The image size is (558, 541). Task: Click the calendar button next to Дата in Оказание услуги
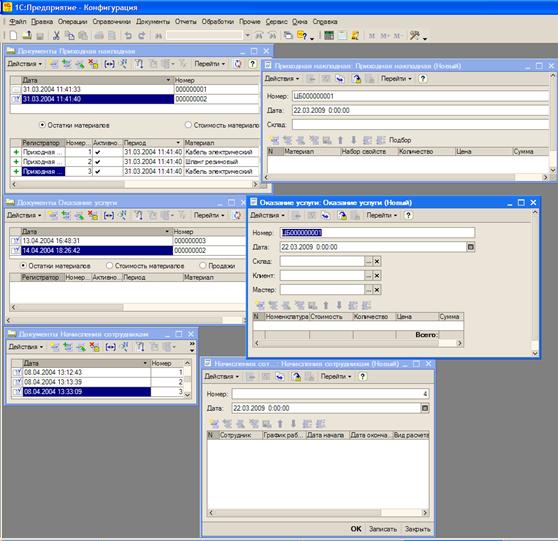click(x=470, y=247)
